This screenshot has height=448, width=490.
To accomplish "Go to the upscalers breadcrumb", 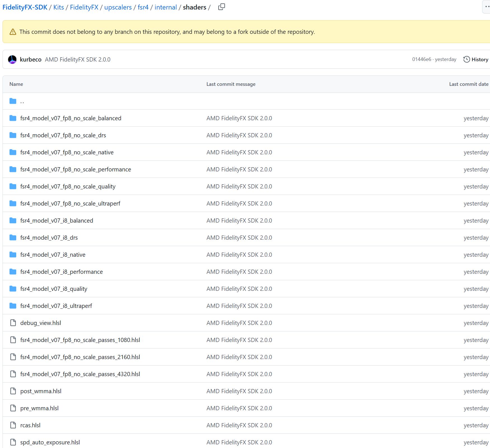I will point(118,7).
